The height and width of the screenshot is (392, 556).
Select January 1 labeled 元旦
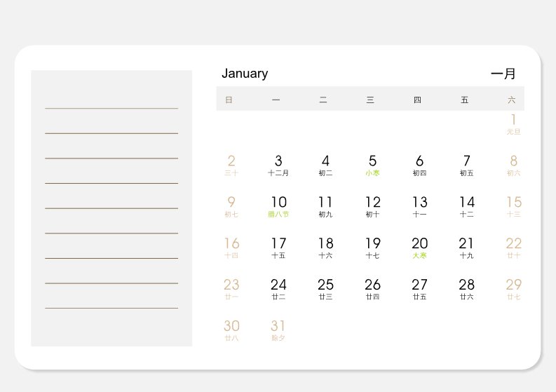[x=513, y=124]
